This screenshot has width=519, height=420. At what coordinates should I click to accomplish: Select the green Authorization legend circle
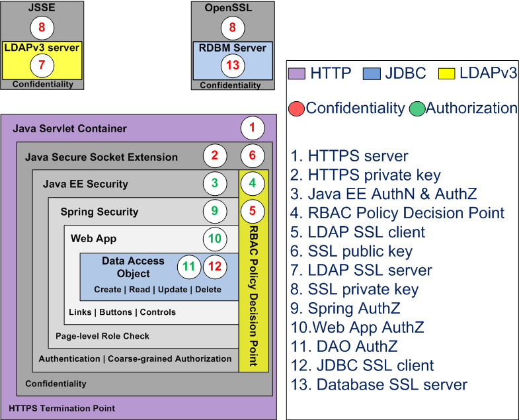click(x=417, y=108)
